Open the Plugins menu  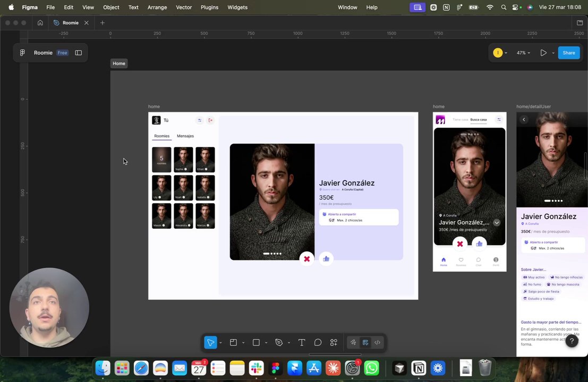209,7
